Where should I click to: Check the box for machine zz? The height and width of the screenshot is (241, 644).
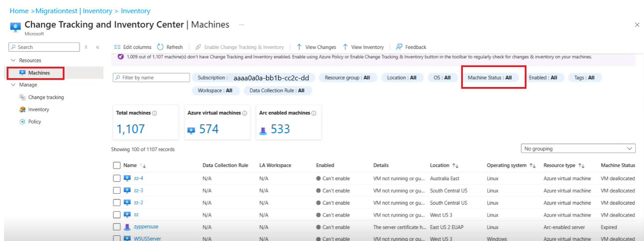tap(117, 215)
